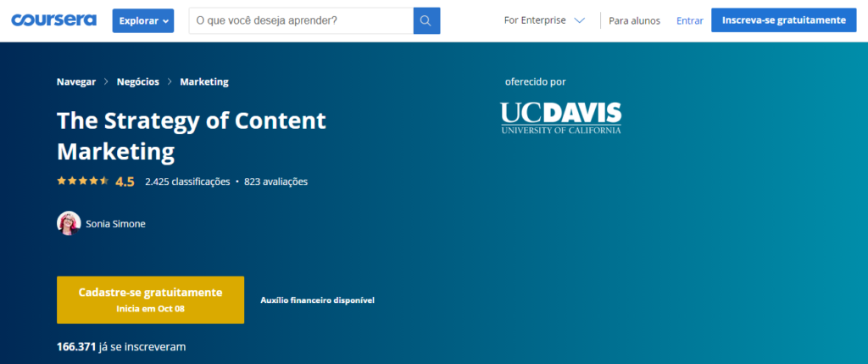
Task: Click Inscreva-se gratuitamente button
Action: 784,20
